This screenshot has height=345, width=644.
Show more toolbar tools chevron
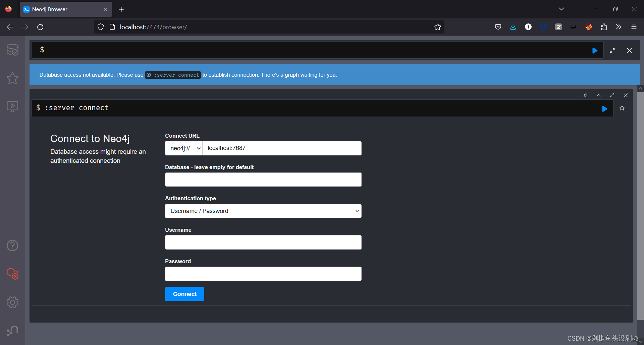tap(619, 27)
